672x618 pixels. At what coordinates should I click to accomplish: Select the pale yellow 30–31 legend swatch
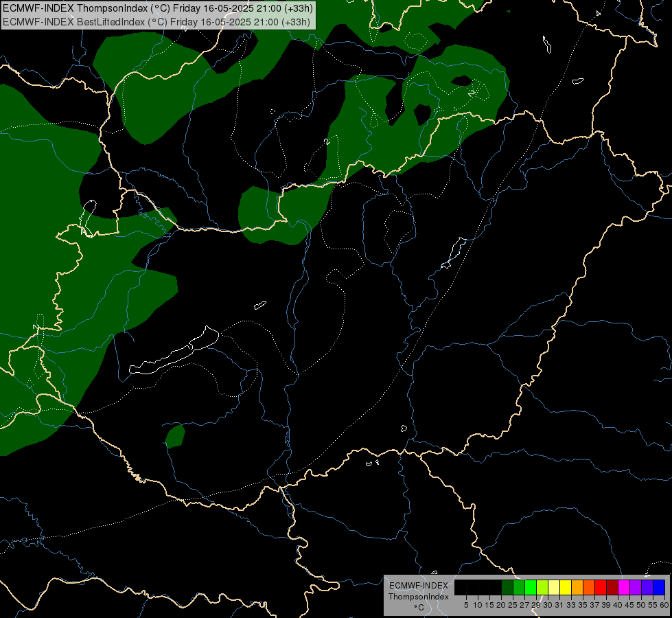pos(554,587)
